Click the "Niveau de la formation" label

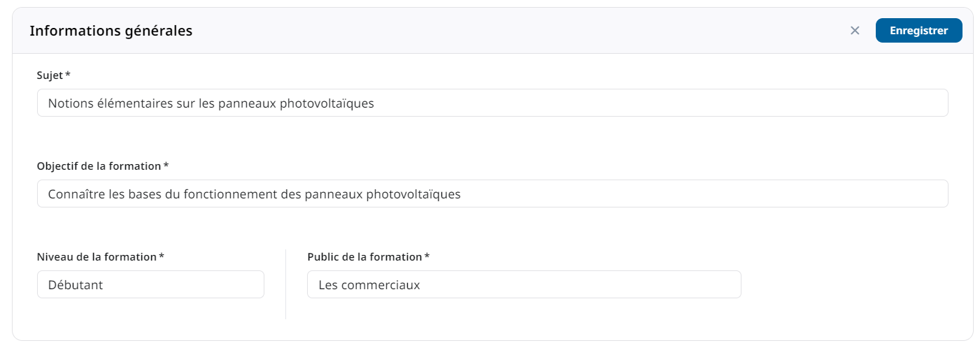tap(97, 256)
